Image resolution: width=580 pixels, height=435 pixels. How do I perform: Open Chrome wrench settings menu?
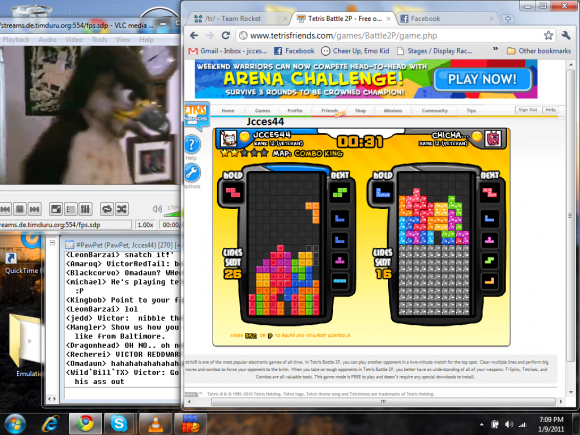pyautogui.click(x=566, y=36)
